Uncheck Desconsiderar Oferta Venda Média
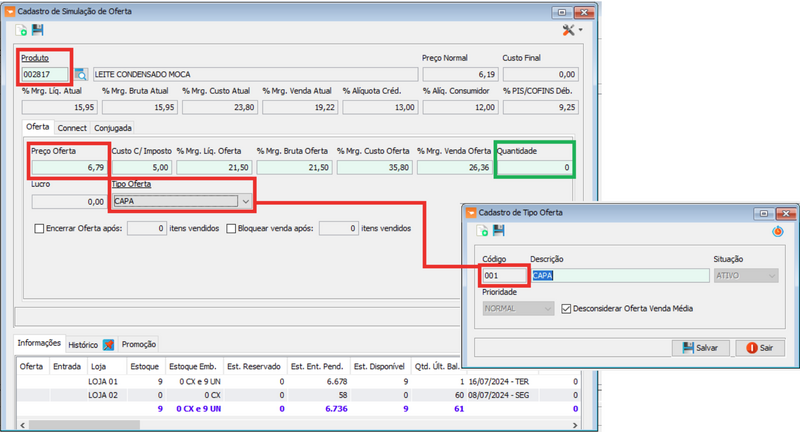800x432 pixels. [568, 308]
